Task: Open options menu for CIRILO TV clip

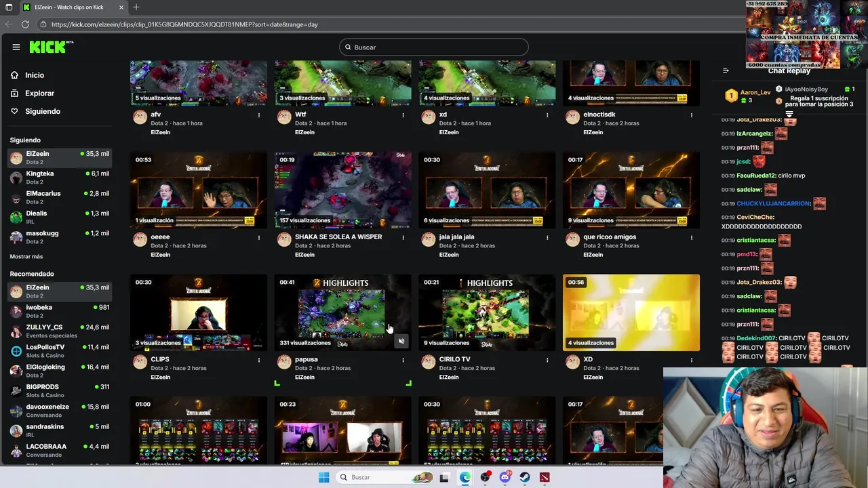Action: (x=547, y=361)
